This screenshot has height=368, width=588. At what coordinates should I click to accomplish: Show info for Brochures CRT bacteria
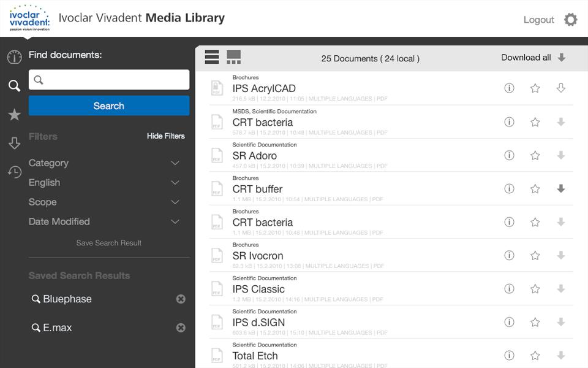pos(509,222)
